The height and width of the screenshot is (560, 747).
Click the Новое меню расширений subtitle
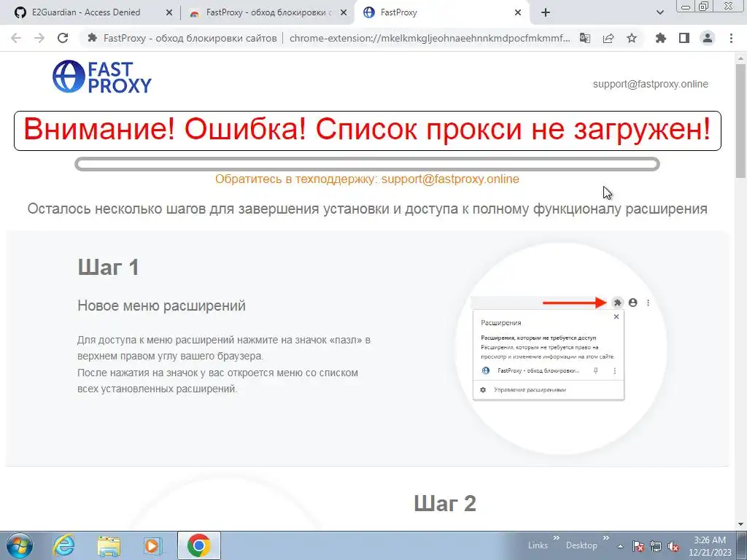161,306
